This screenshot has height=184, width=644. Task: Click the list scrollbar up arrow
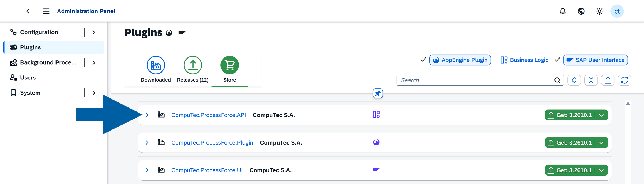click(628, 104)
